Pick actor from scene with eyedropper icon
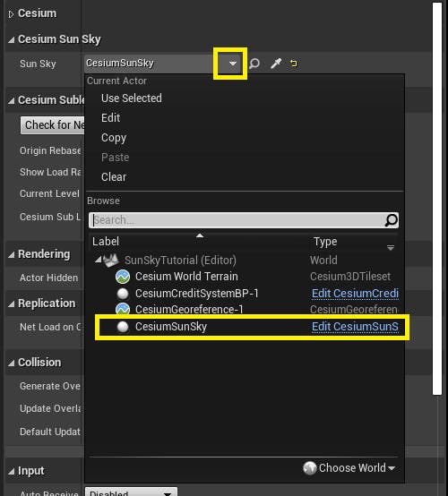The image size is (448, 496). (x=276, y=64)
